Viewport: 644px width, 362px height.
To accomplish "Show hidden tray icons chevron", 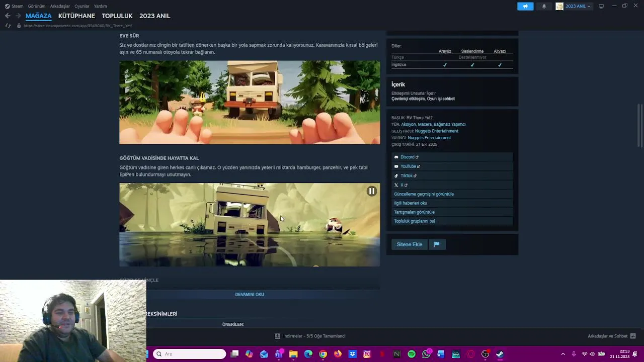I will pyautogui.click(x=563, y=354).
